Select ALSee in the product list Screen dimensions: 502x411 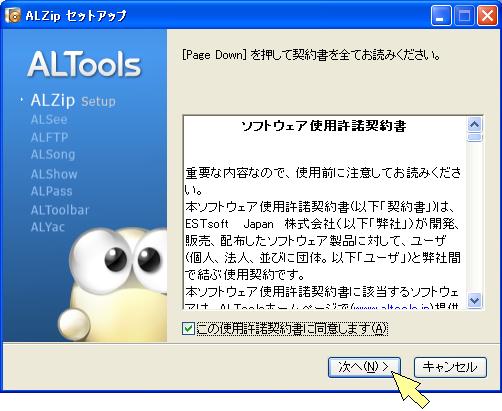[49, 119]
